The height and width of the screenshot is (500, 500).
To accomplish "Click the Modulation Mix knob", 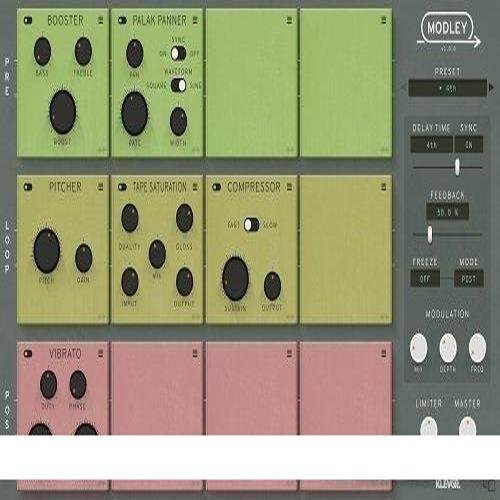I will [x=418, y=348].
